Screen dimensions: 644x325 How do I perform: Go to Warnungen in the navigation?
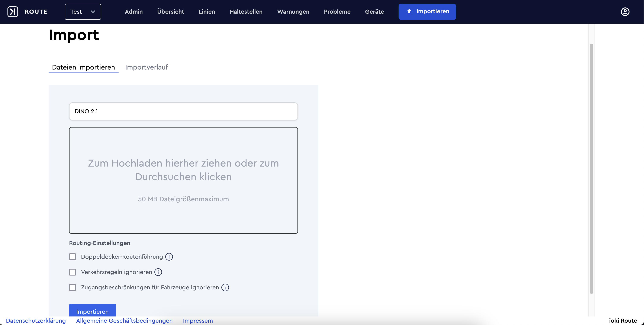point(293,12)
